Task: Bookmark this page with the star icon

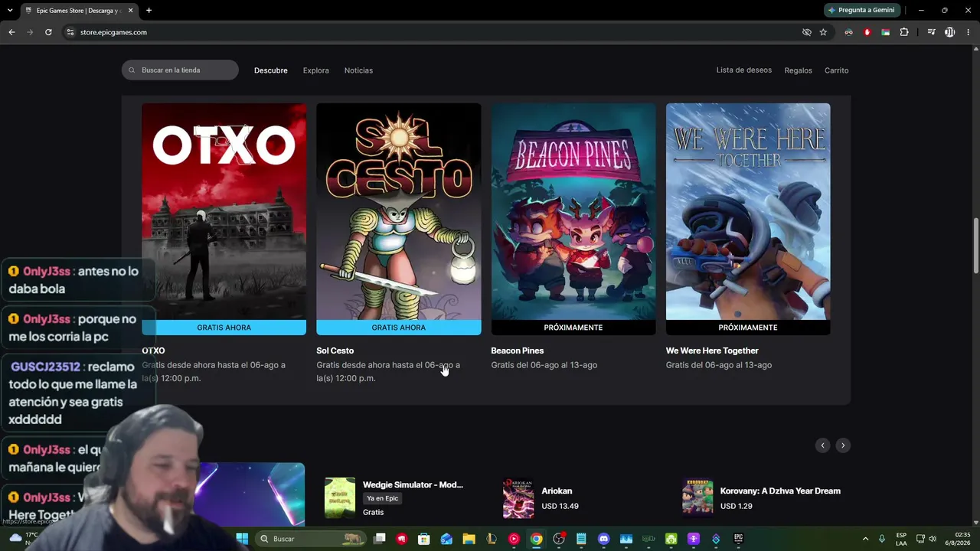Action: [823, 32]
